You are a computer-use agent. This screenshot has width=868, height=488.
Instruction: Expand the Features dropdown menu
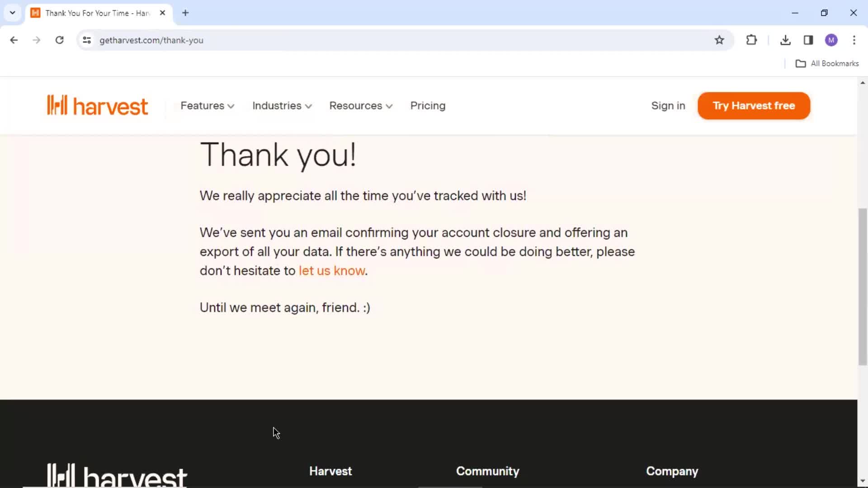point(208,105)
